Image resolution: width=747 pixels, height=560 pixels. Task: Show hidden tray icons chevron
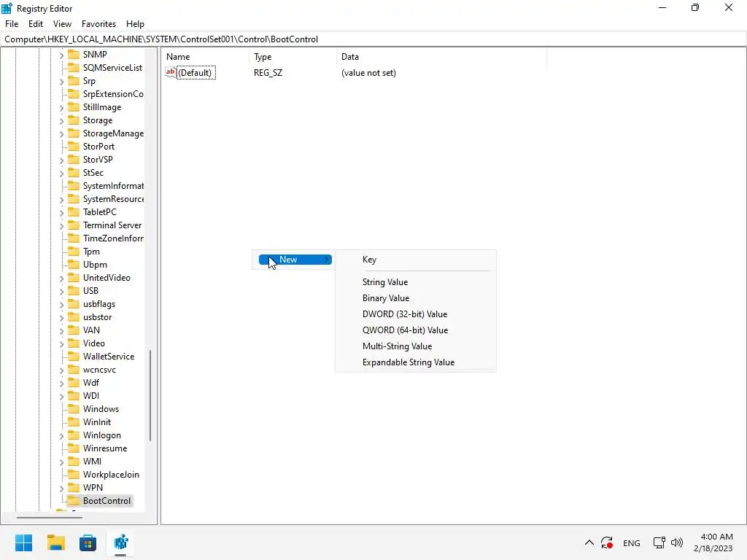[589, 542]
